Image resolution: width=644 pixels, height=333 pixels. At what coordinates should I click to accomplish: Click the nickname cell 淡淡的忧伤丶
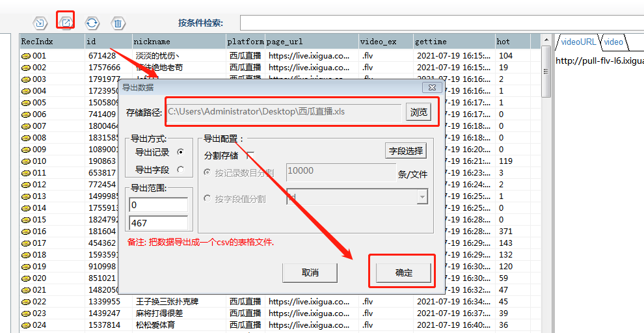coord(157,56)
